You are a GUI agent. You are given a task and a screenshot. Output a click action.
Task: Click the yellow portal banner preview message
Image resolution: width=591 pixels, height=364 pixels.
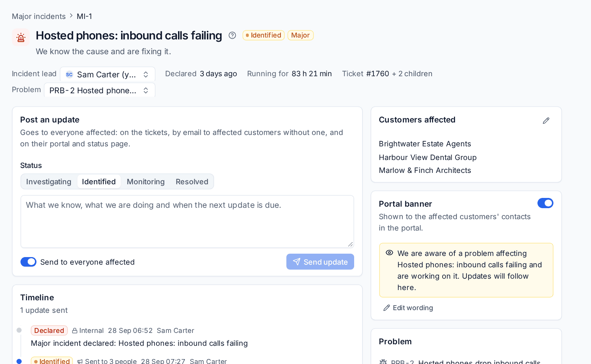click(466, 270)
